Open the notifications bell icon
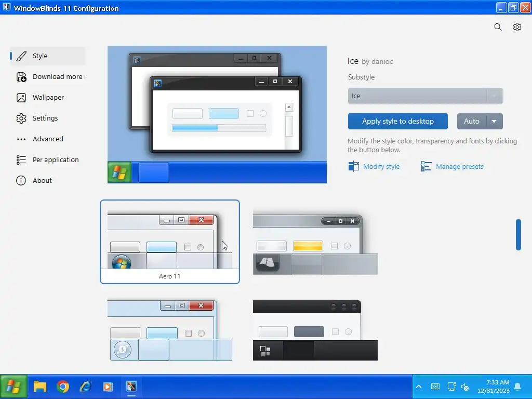The height and width of the screenshot is (399, 532). 518,387
